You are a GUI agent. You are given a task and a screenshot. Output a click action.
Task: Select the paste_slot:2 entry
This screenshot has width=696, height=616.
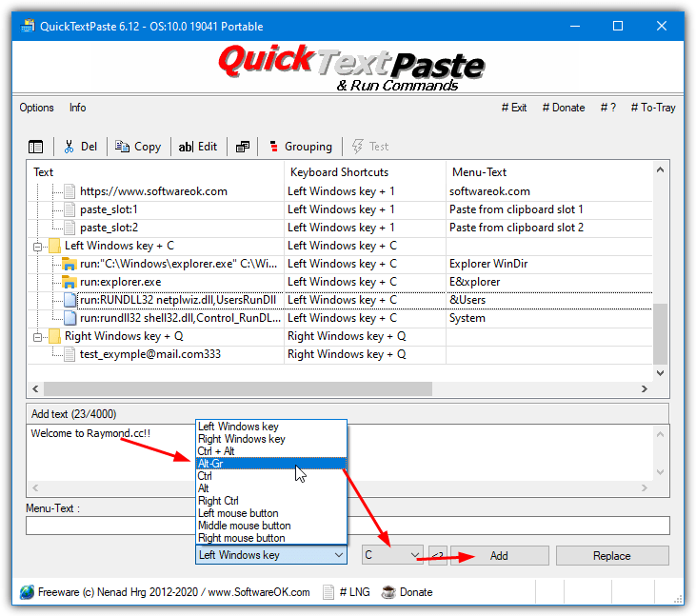[x=109, y=228]
